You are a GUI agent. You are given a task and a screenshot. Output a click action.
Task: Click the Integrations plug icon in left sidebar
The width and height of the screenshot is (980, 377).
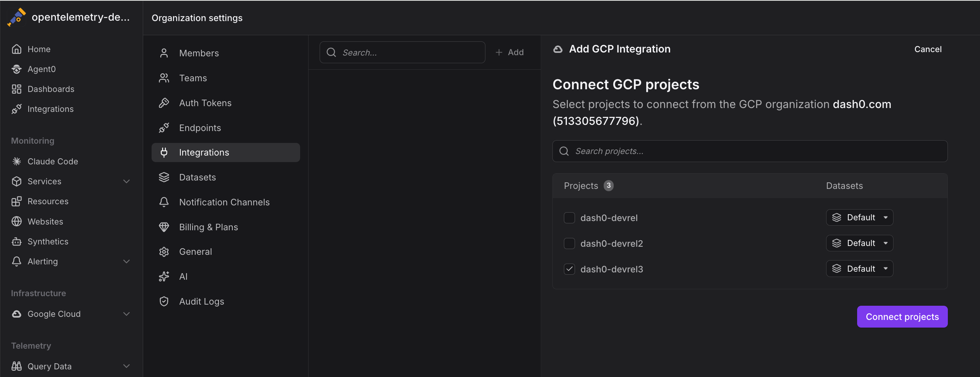pos(16,109)
